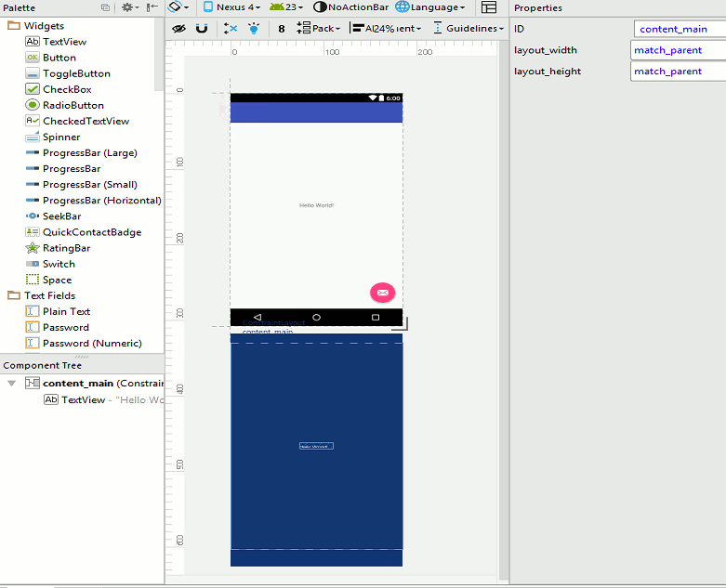Select ProgressBar (Horizontal) in palette
This screenshot has height=588, width=726.
[93, 201]
